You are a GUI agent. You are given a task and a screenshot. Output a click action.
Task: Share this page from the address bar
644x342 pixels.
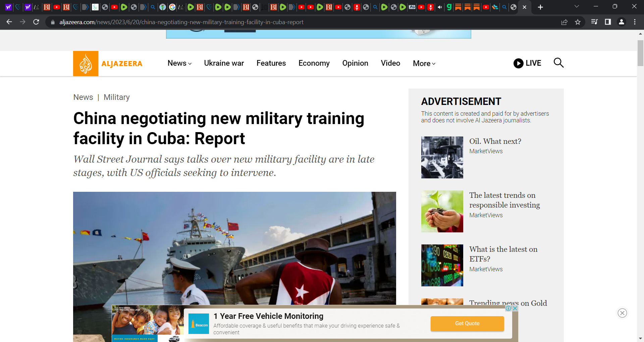click(564, 22)
